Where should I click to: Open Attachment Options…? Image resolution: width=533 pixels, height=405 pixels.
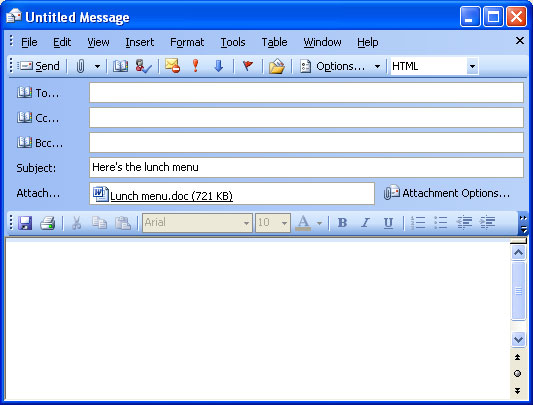(447, 193)
